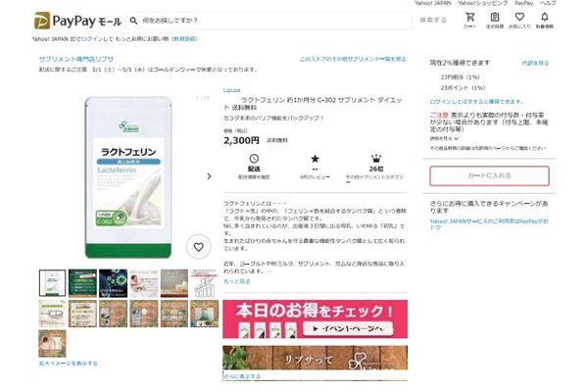
Task: Expand 詳細を見る under point notice
Action: pyautogui.click(x=444, y=138)
